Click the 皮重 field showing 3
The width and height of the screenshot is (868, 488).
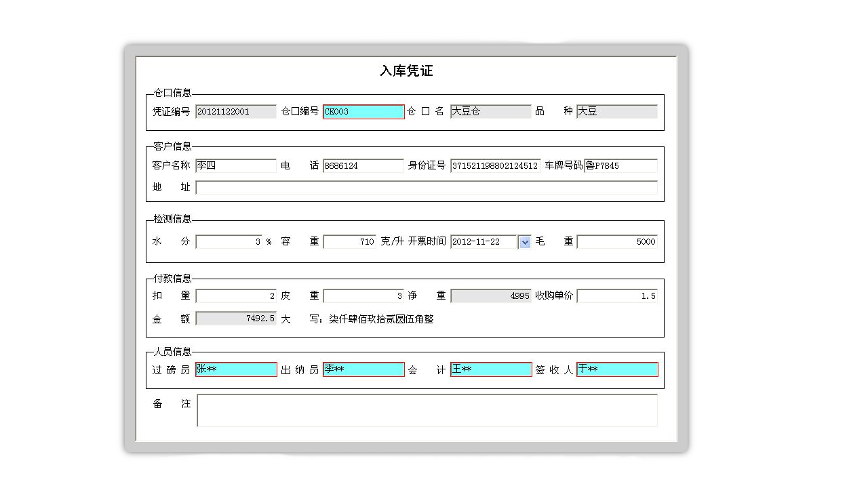click(363, 296)
